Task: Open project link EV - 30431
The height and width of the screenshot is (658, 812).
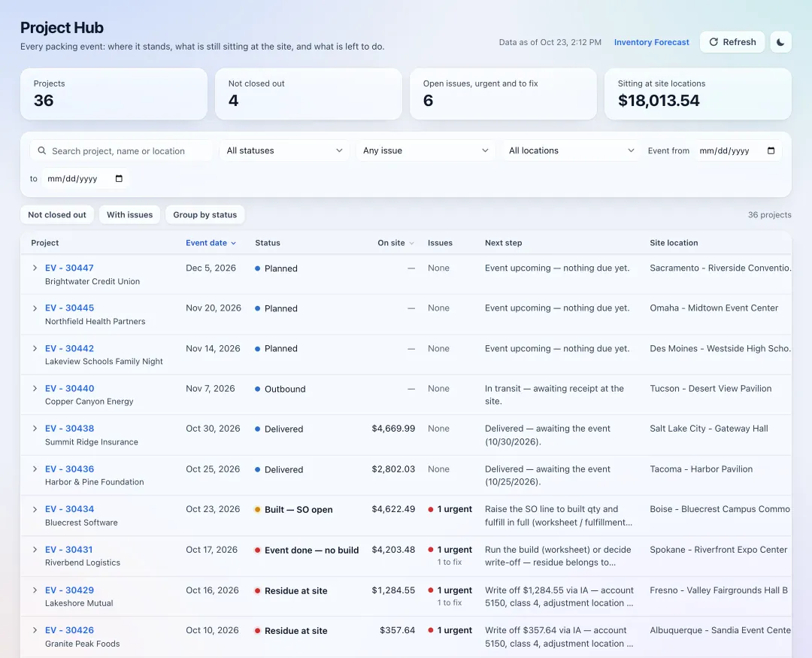Action: click(69, 550)
